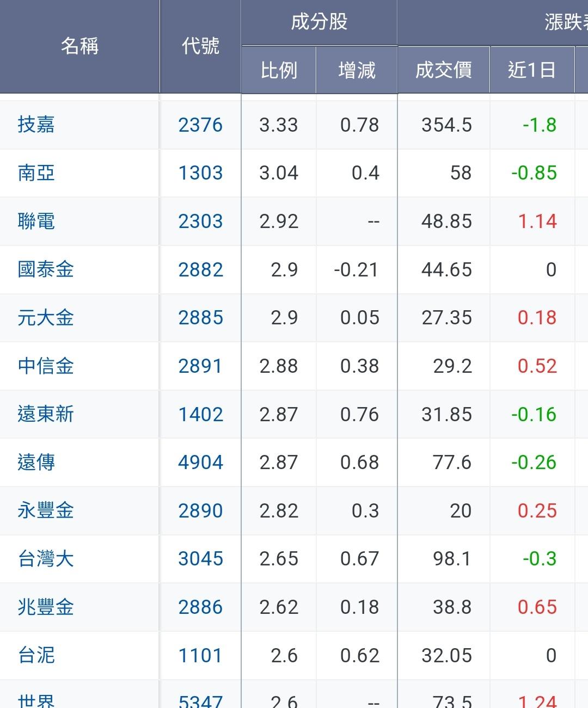Click stock code 1402
The width and height of the screenshot is (588, 708).
pos(200,415)
